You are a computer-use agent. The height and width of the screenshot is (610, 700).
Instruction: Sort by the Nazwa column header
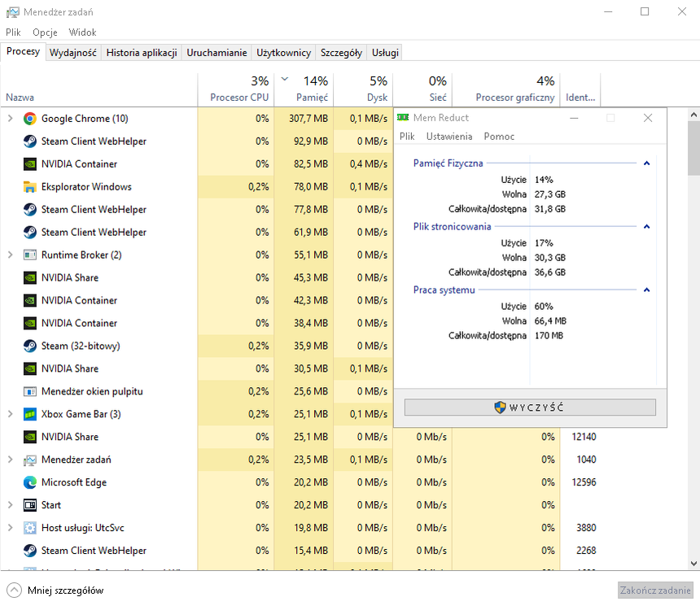(x=99, y=90)
